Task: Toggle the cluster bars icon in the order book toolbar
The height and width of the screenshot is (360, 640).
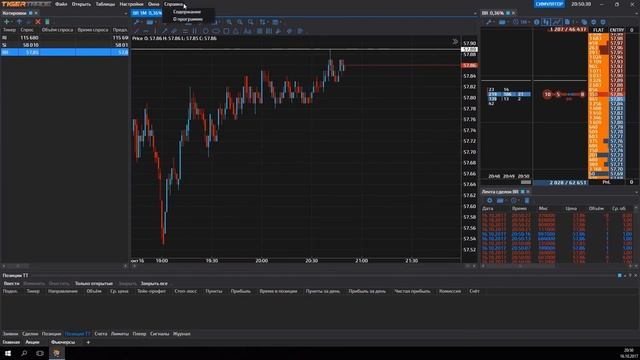Action: tap(546, 22)
